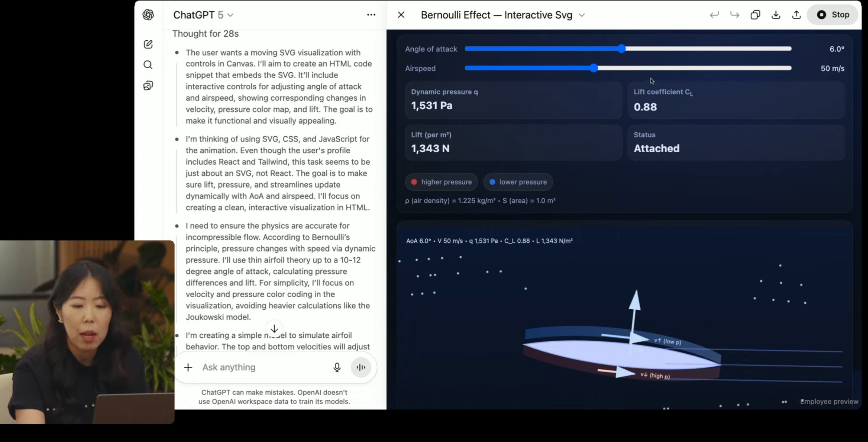Start voice mode with waveform button
This screenshot has height=442, width=868.
pyautogui.click(x=361, y=367)
